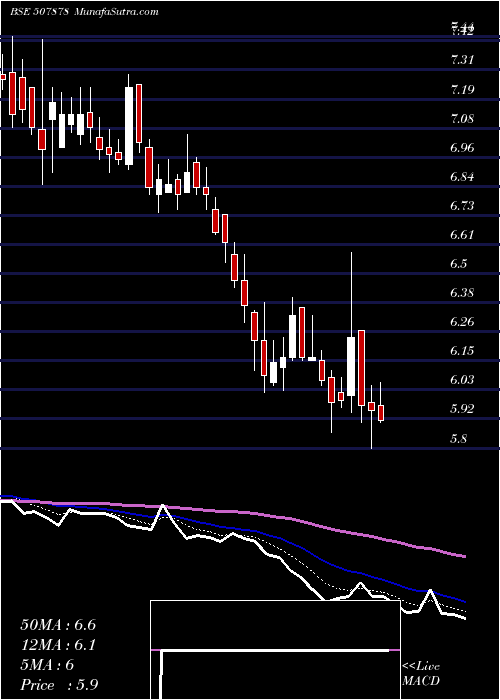Click the 7.31 price axis label
Image resolution: width=500 pixels, height=700 pixels.
pos(462,60)
